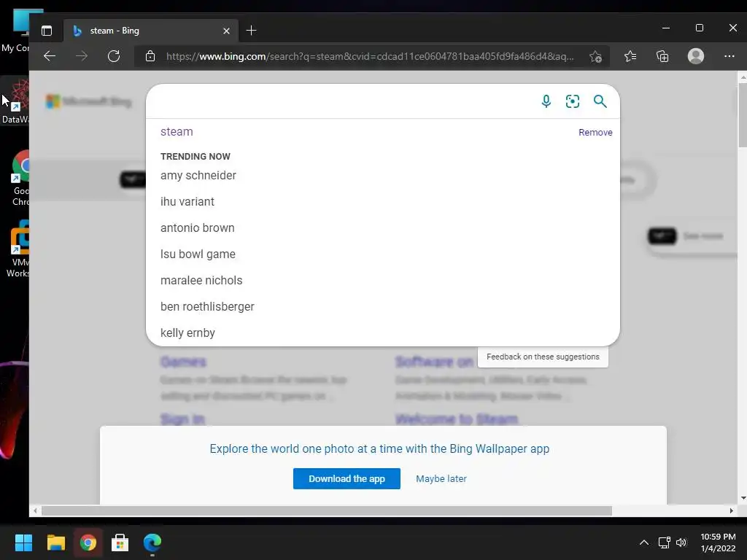Open the tab actions menu icon
Viewport: 747px width, 560px height.
coord(47,31)
